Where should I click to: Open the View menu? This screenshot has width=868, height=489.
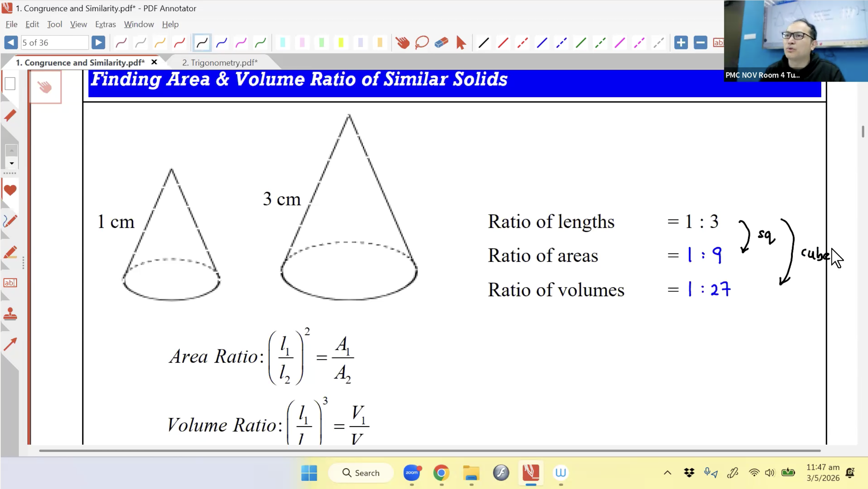tap(78, 24)
